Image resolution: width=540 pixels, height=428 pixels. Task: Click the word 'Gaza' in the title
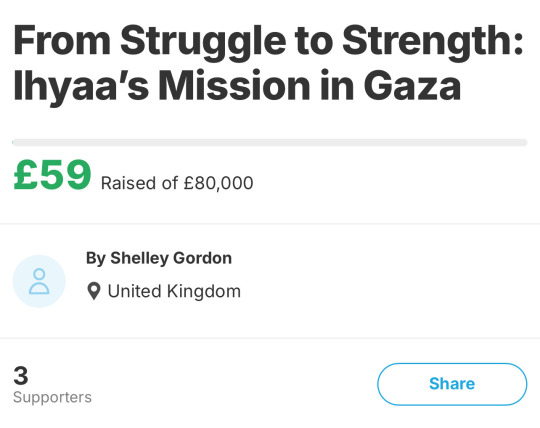pos(412,85)
